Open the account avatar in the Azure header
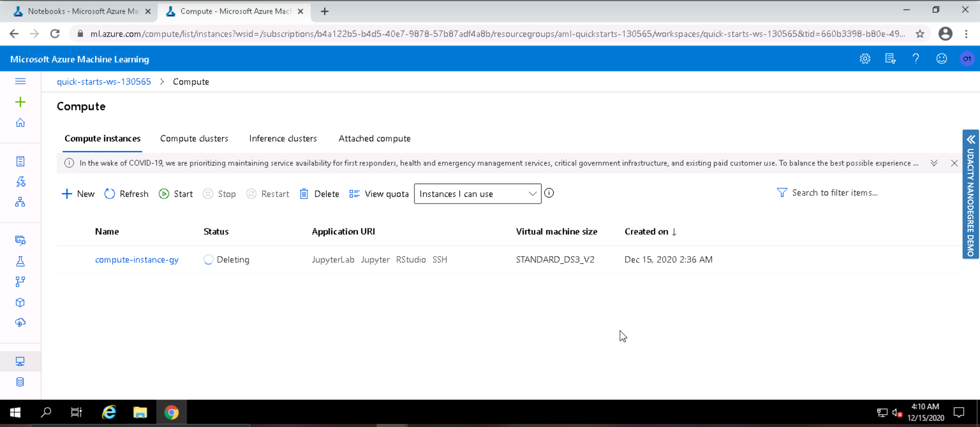Viewport: 980px width, 427px height. 967,59
